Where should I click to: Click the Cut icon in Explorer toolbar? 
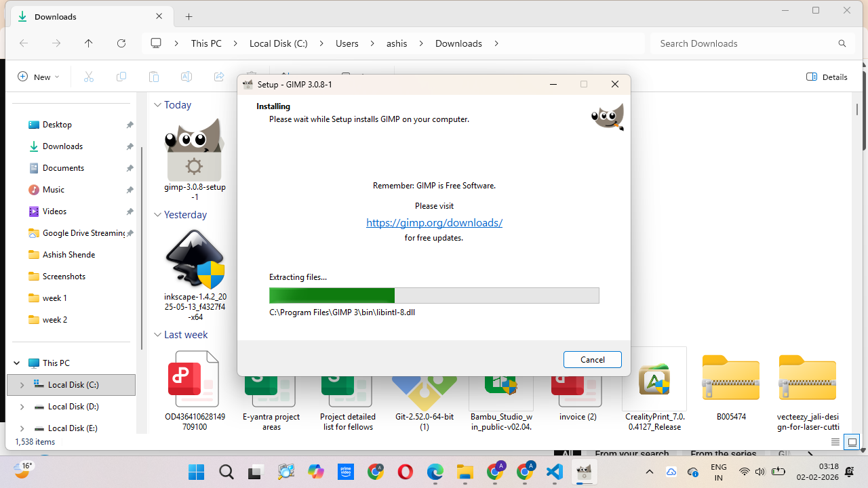click(x=89, y=77)
